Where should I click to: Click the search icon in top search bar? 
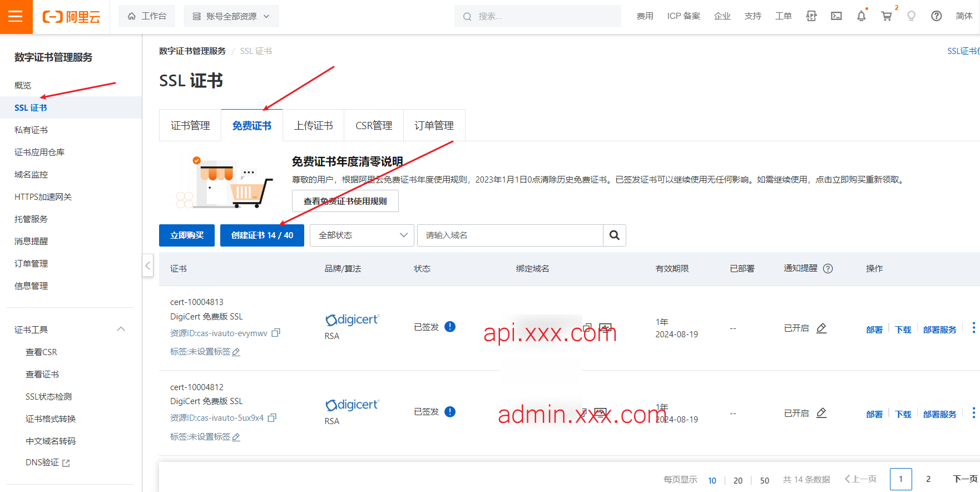click(x=467, y=17)
